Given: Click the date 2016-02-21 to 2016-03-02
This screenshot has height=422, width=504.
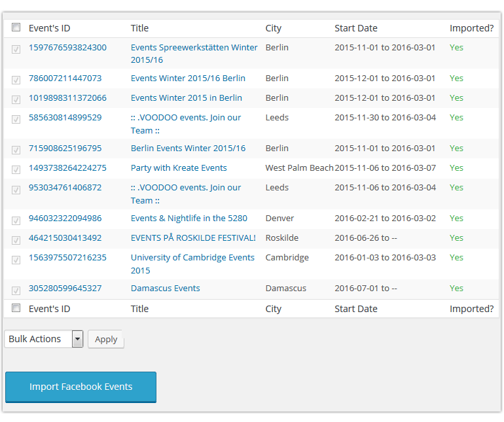Looking at the screenshot, I should (385, 219).
